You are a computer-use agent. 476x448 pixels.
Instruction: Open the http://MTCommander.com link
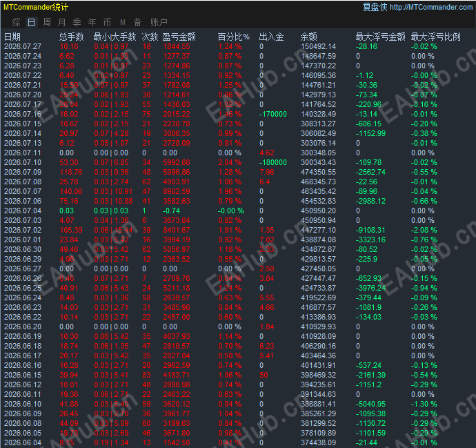pos(431,7)
